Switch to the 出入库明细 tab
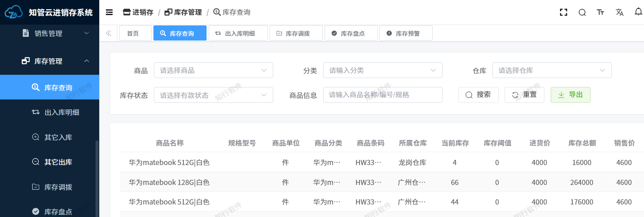The width and height of the screenshot is (644, 217). click(x=238, y=34)
